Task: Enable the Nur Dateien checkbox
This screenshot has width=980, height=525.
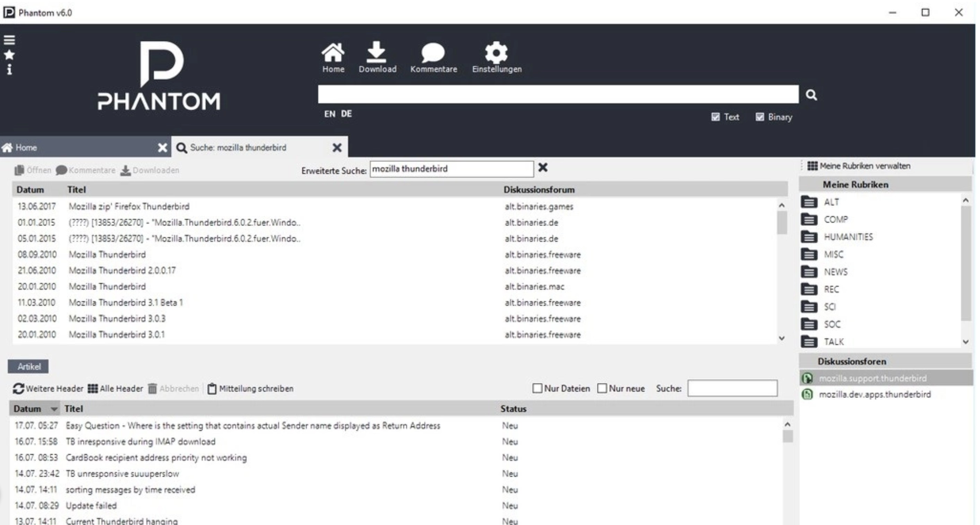Action: coord(537,388)
